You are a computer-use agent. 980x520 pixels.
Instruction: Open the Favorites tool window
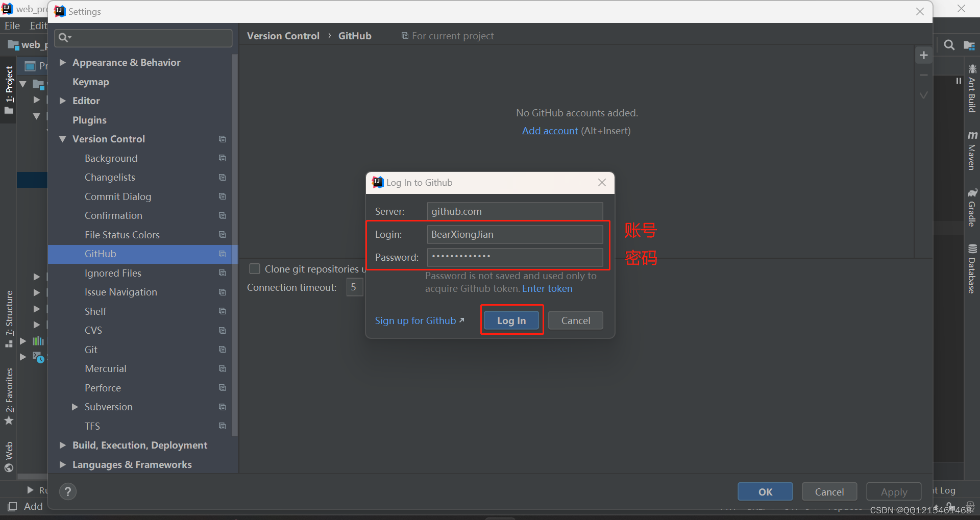9,396
